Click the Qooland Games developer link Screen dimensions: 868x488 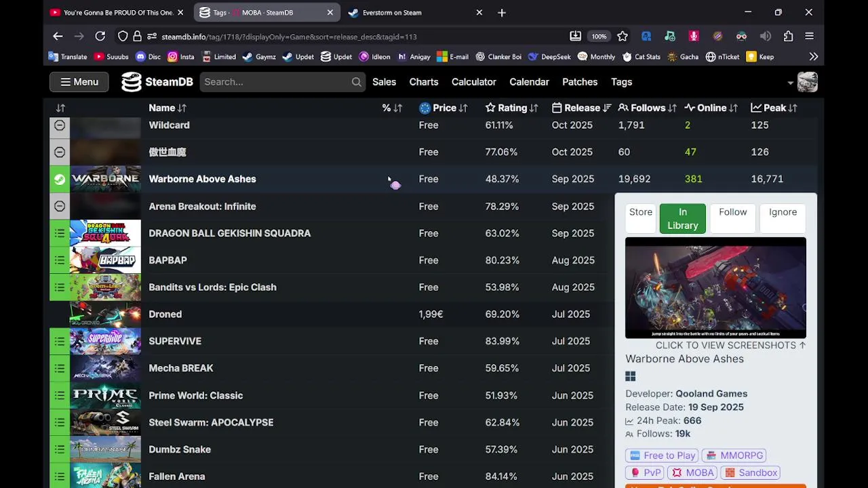pyautogui.click(x=711, y=394)
